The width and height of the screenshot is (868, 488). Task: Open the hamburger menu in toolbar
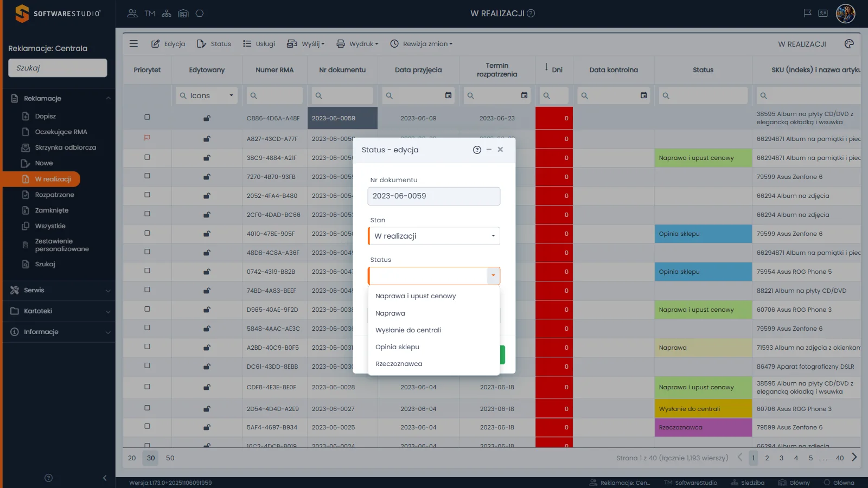pyautogui.click(x=133, y=44)
